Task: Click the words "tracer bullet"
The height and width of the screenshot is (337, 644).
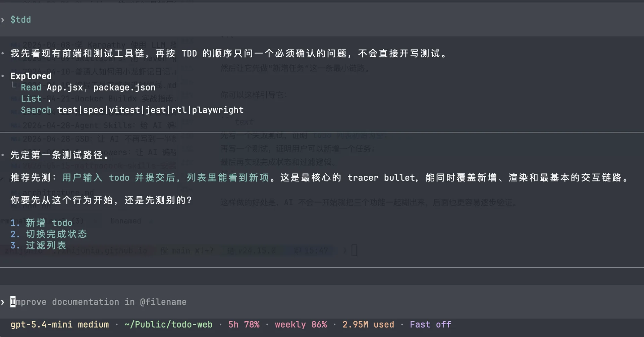Action: pos(381,178)
